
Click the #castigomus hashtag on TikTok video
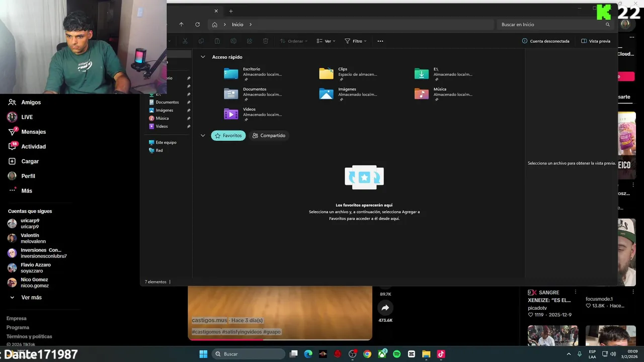206,332
